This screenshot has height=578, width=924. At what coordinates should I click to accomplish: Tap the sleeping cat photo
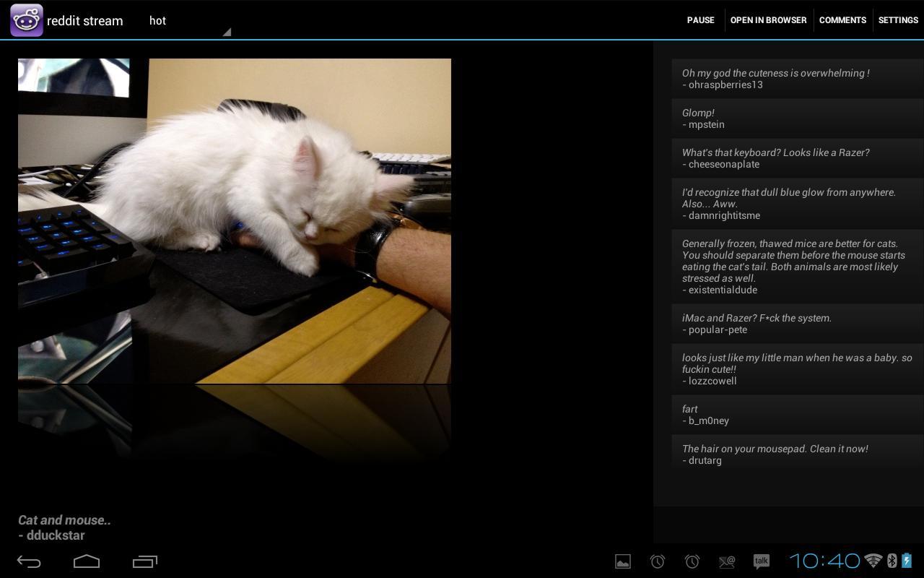[235, 220]
